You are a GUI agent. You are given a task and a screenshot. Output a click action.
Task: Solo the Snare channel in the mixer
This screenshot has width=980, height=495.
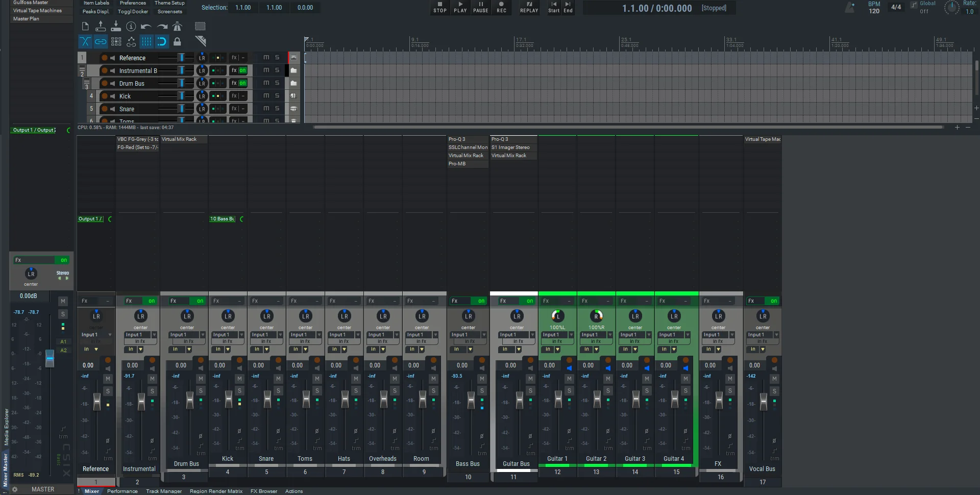278,391
